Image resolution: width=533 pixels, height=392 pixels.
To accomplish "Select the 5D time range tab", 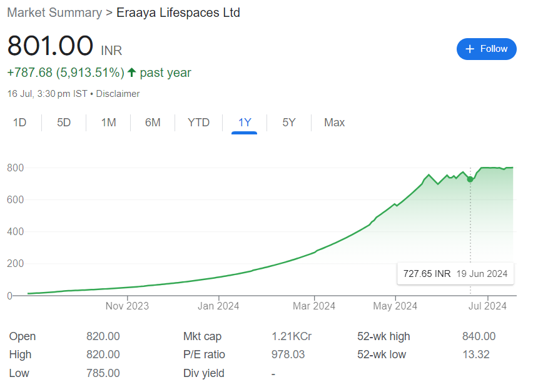I will point(64,123).
